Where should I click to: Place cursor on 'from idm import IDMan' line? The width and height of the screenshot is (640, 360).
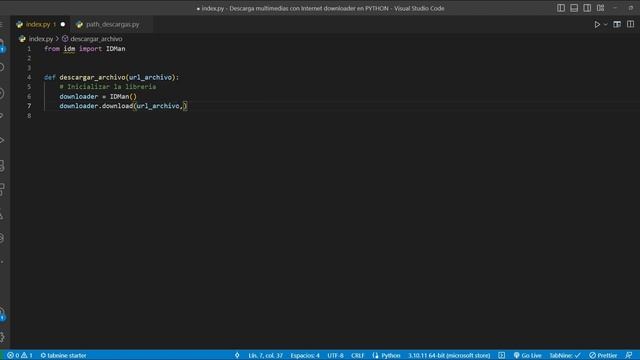pos(84,49)
